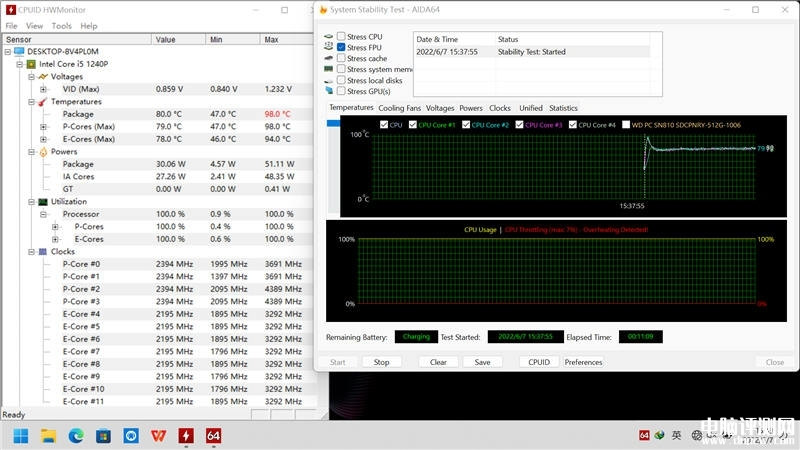Click the 英 input language indicator
This screenshot has width=800, height=450.
(677, 435)
